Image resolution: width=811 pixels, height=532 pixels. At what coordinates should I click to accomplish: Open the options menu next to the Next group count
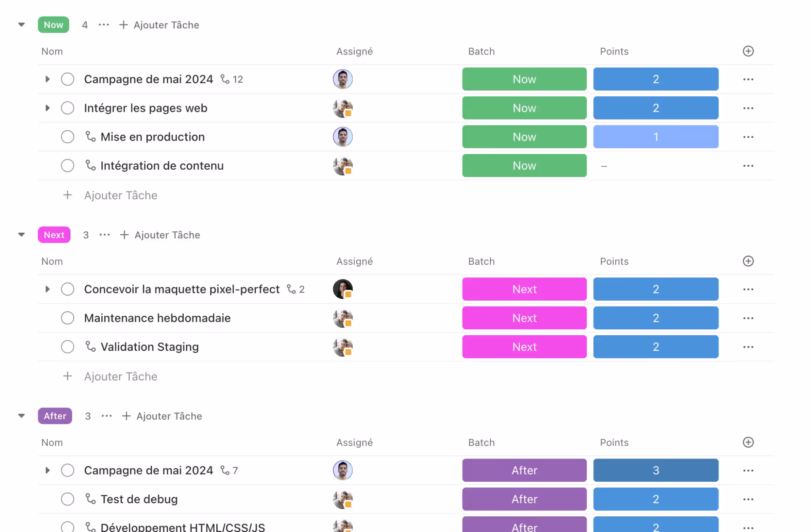click(x=105, y=235)
